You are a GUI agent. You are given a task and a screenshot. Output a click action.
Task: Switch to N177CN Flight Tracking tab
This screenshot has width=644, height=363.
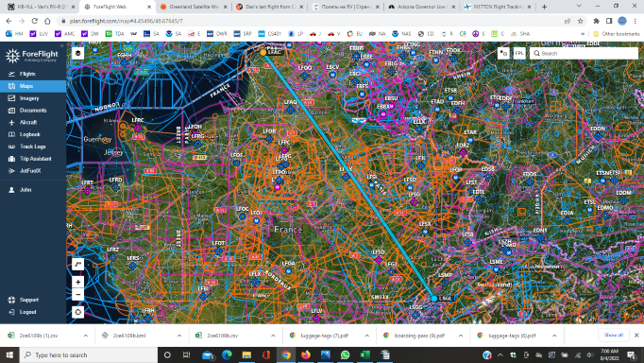pos(498,7)
